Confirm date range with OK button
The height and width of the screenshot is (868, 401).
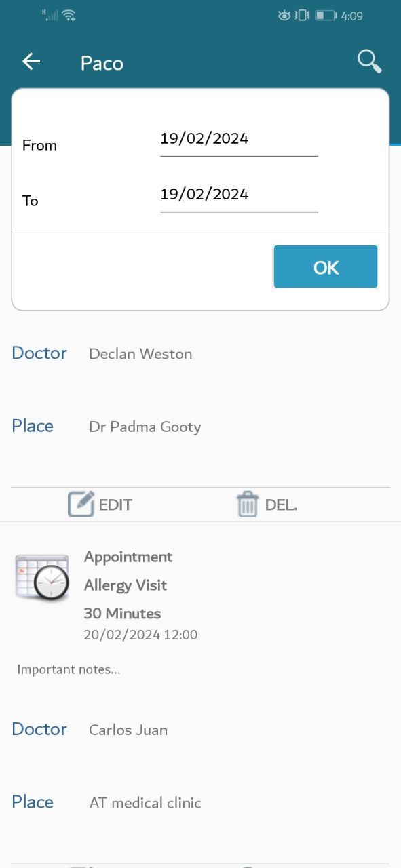click(326, 267)
